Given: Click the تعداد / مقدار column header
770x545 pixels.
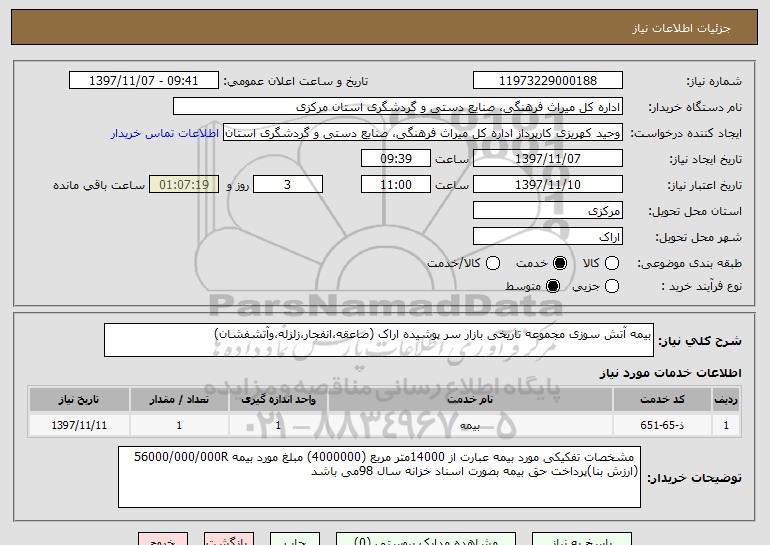Looking at the screenshot, I should click(x=179, y=400).
